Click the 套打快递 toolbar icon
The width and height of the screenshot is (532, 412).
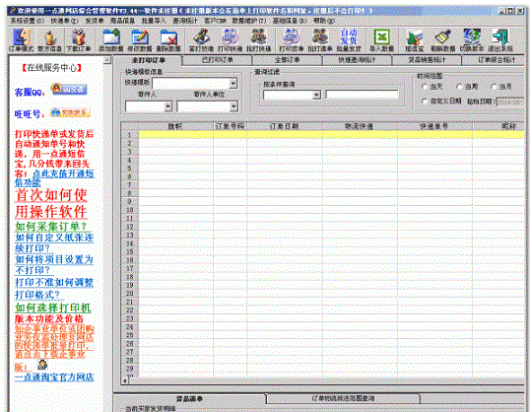tap(201, 40)
